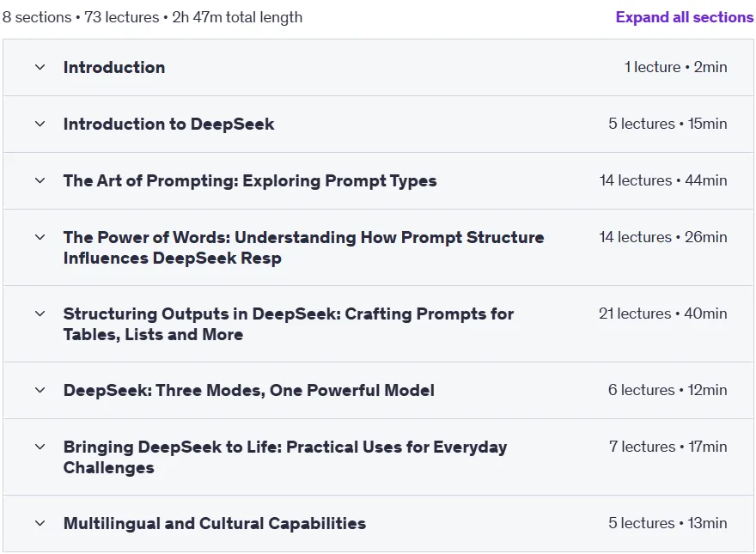The width and height of the screenshot is (756, 554).
Task: Select The Art of Prompting section title
Action: click(250, 181)
